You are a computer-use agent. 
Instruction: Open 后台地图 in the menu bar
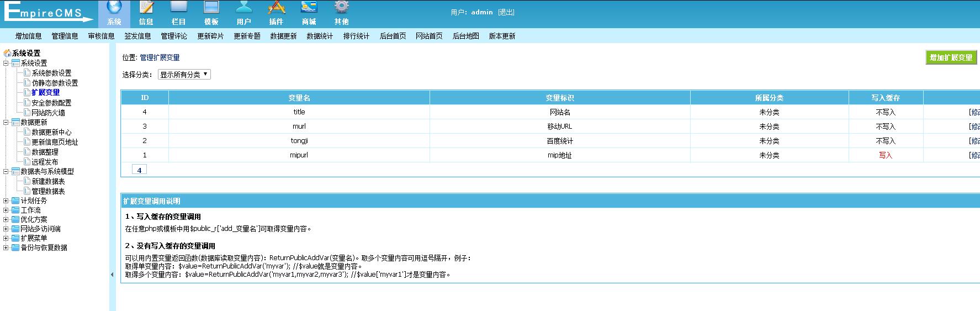[466, 36]
